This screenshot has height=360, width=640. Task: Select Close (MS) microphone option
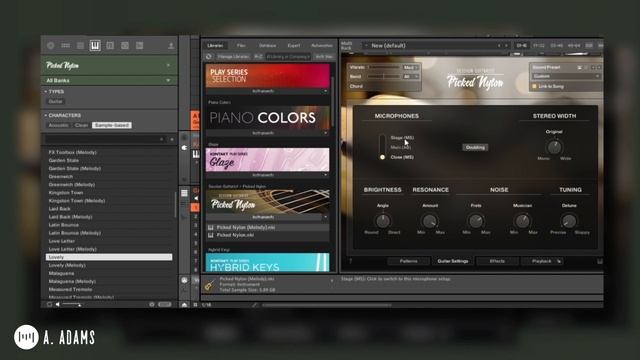[x=402, y=157]
